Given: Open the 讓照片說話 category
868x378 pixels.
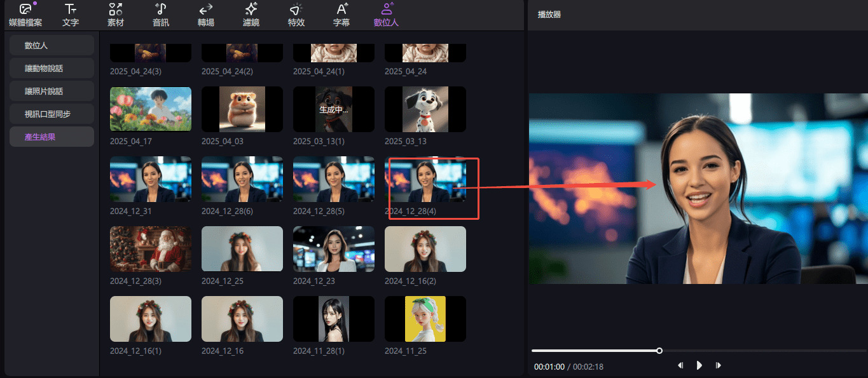Looking at the screenshot, I should (x=52, y=91).
